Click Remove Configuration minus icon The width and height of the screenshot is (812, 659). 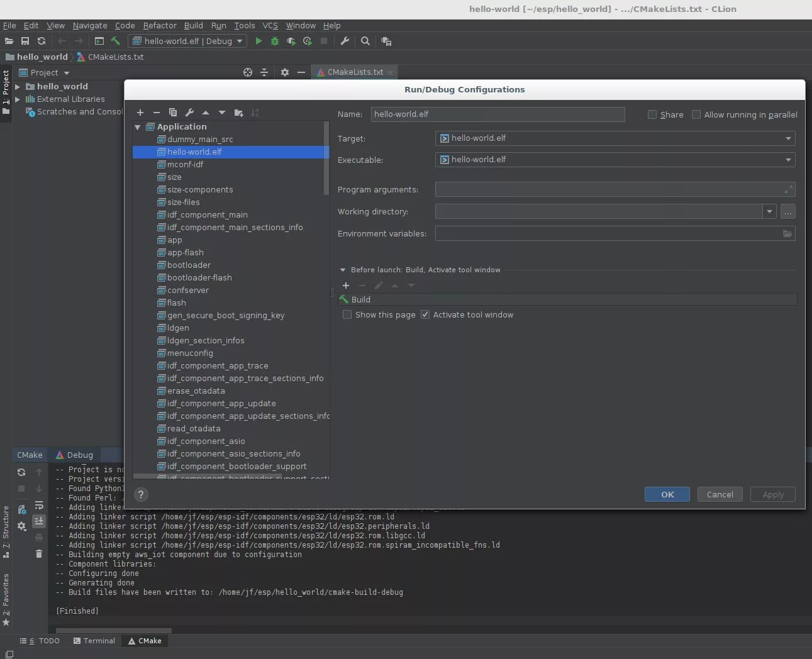pos(157,113)
